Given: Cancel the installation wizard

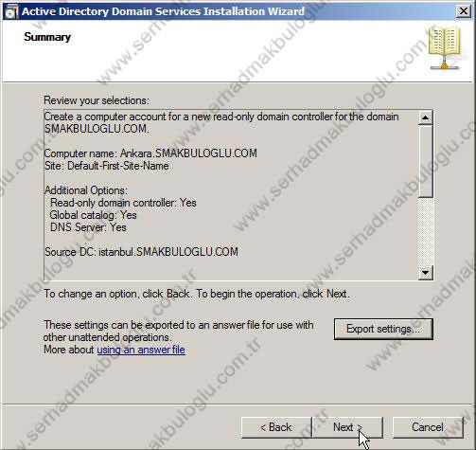Looking at the screenshot, I should (x=428, y=427).
